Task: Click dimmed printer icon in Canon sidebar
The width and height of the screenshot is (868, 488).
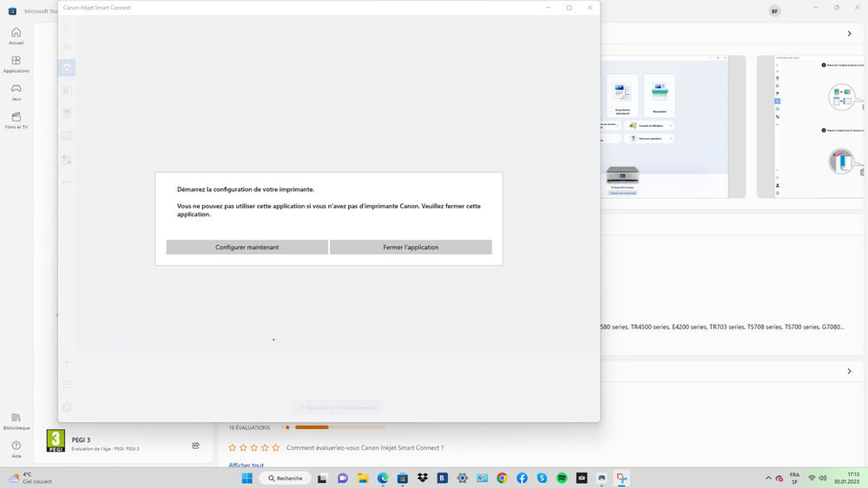Action: [67, 135]
